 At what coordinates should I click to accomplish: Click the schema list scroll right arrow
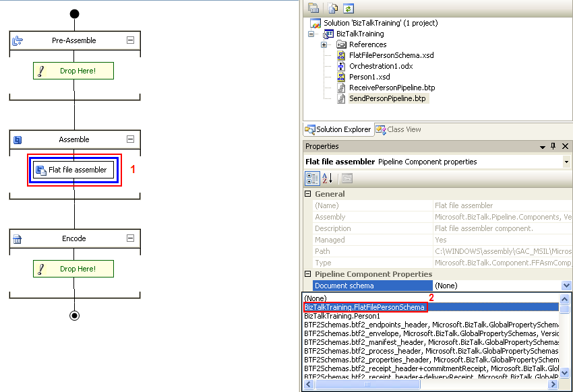pyautogui.click(x=553, y=384)
